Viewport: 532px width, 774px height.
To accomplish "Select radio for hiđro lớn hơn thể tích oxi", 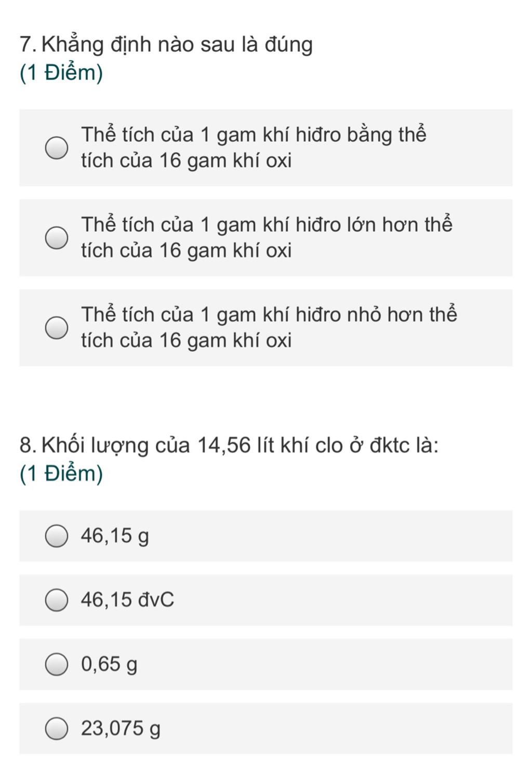I will coord(56,238).
